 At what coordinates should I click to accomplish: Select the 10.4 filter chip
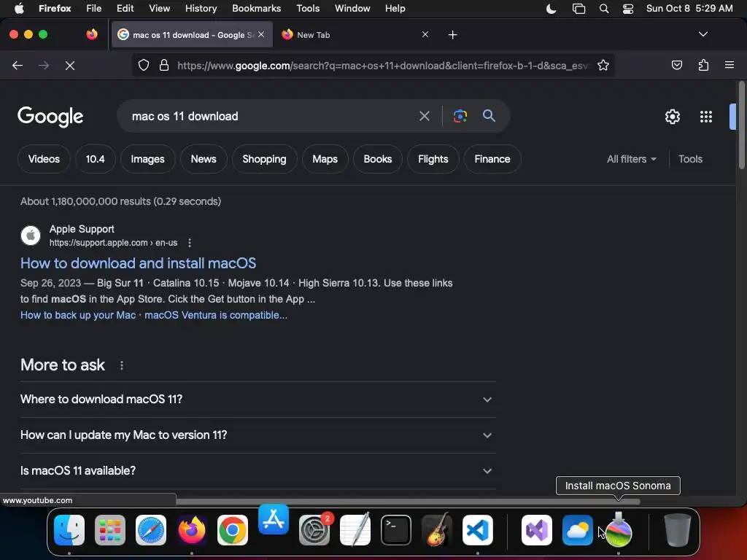point(96,159)
